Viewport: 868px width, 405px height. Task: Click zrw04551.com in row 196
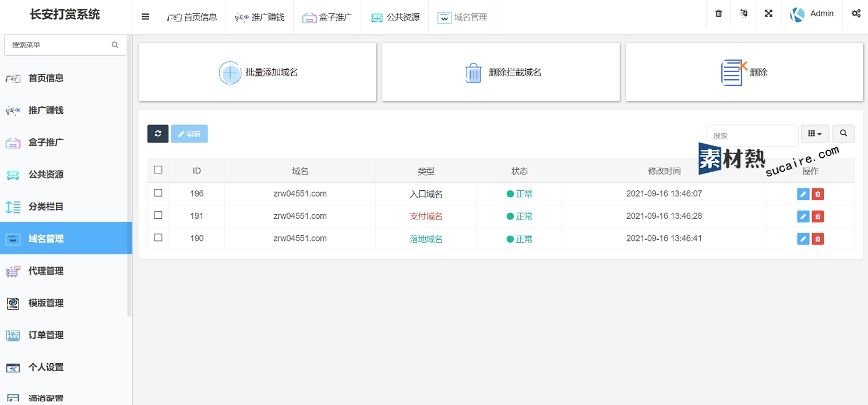coord(300,194)
